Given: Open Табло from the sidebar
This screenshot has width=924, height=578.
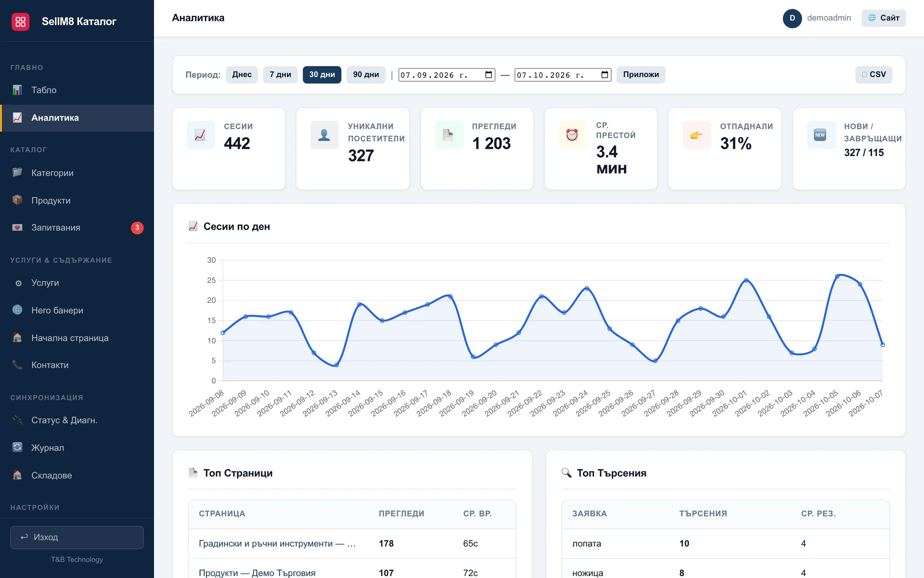Looking at the screenshot, I should coord(77,90).
